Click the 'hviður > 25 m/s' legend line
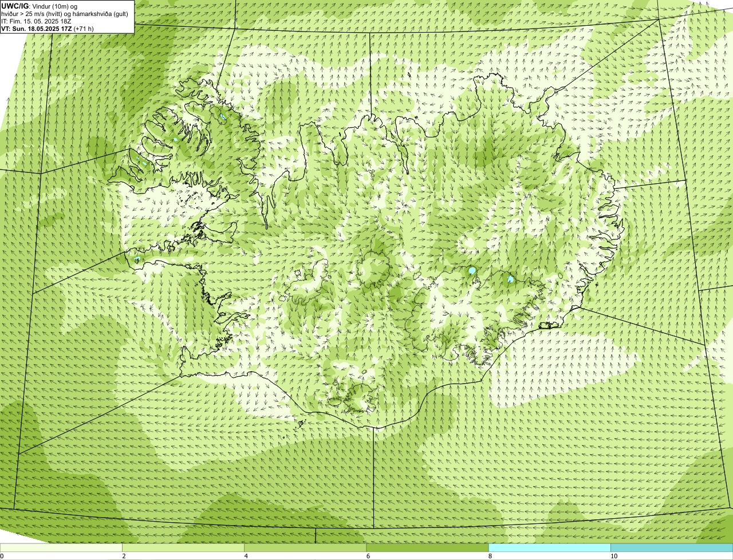733x560 pixels. 65,14
